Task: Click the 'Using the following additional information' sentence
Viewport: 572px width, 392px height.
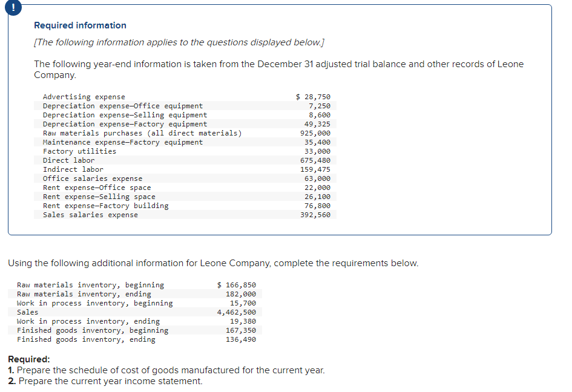Action: point(213,263)
